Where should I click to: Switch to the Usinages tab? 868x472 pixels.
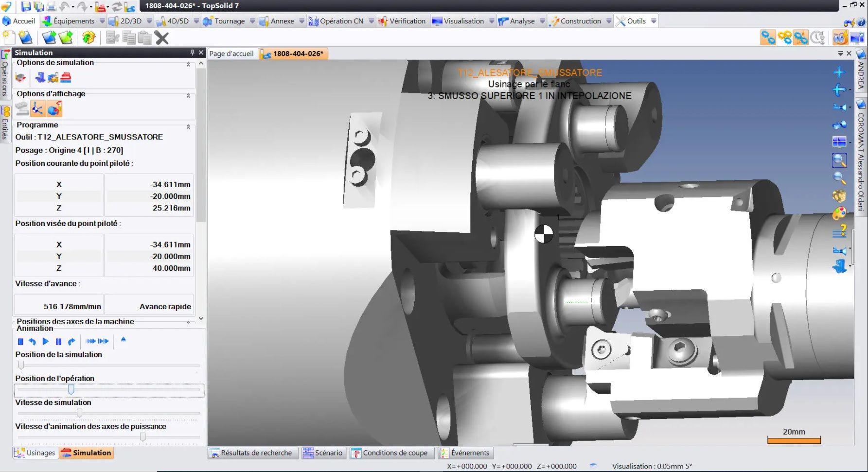35,453
